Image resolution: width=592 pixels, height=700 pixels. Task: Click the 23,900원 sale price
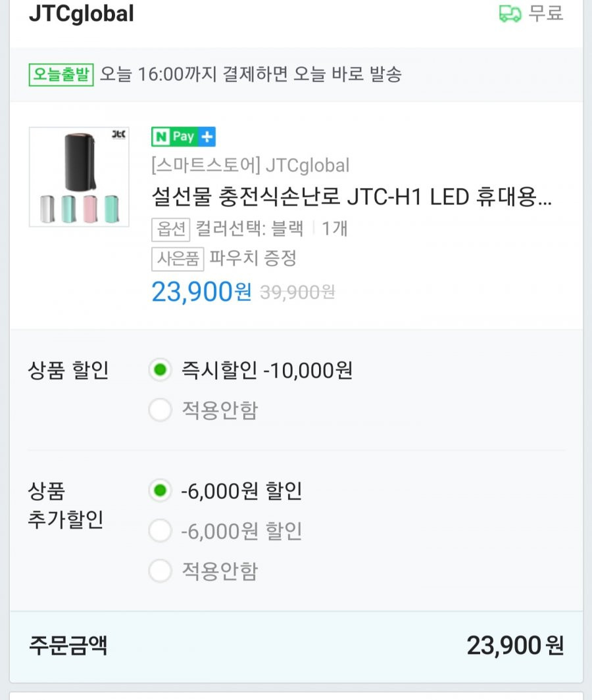click(x=201, y=292)
